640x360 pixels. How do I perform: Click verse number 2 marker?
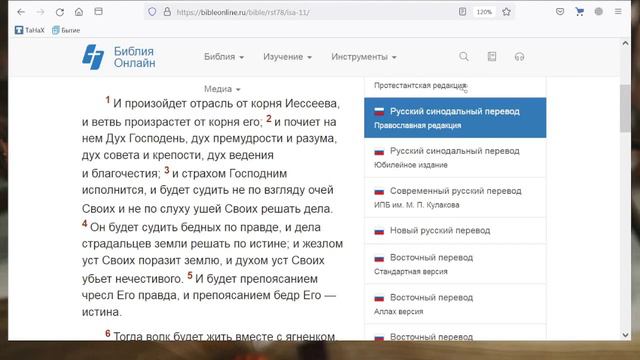pyautogui.click(x=269, y=118)
